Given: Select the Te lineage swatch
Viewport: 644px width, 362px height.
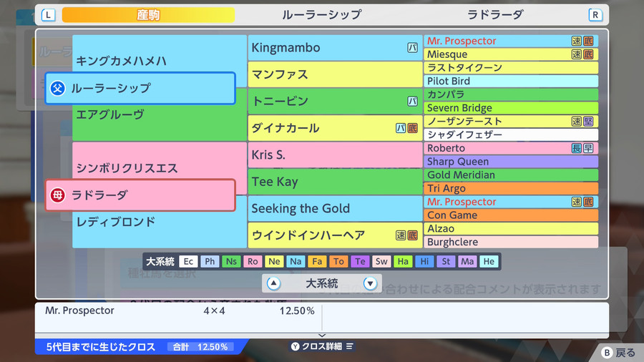Looking at the screenshot, I should 360,261.
